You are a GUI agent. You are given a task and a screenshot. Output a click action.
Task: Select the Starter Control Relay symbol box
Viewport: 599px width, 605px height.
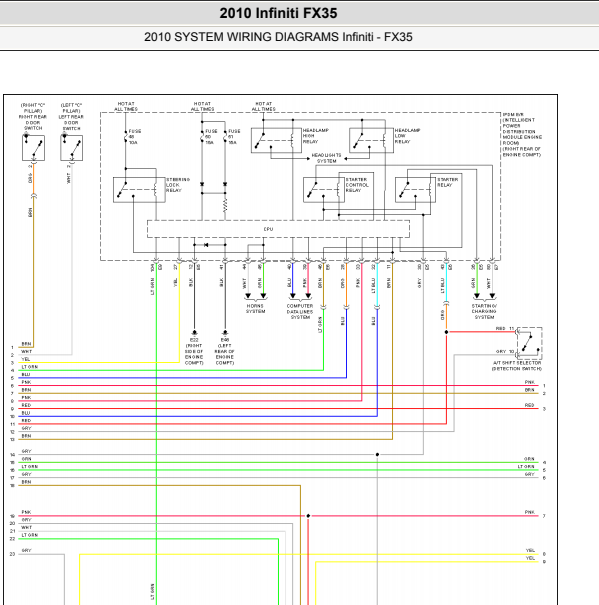[x=324, y=190]
